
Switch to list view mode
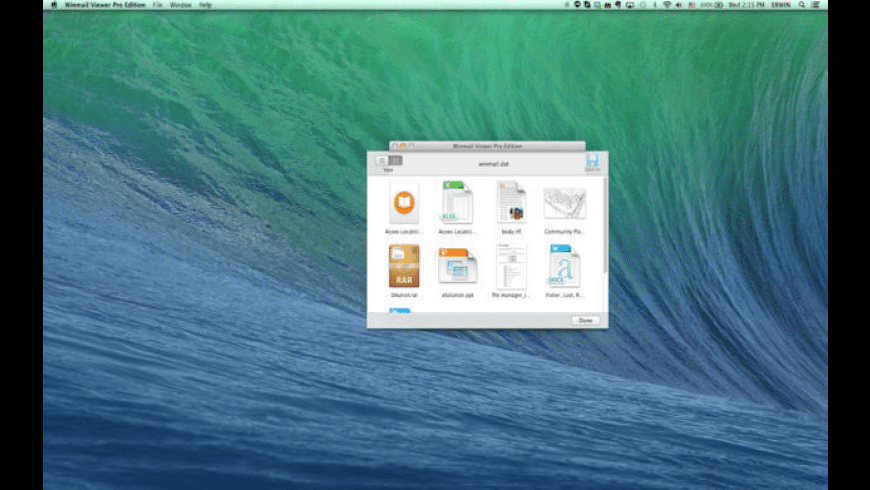382,160
